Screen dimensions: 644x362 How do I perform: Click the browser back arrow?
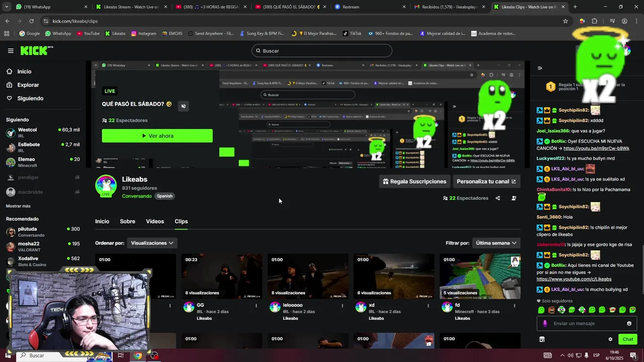point(7,21)
